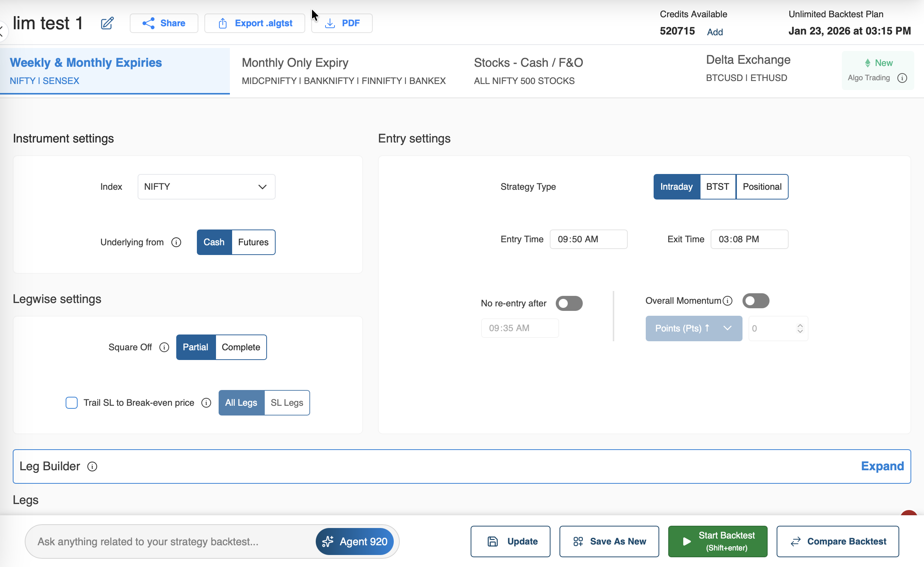Turn on Overall Momentum switch

pyautogui.click(x=756, y=301)
